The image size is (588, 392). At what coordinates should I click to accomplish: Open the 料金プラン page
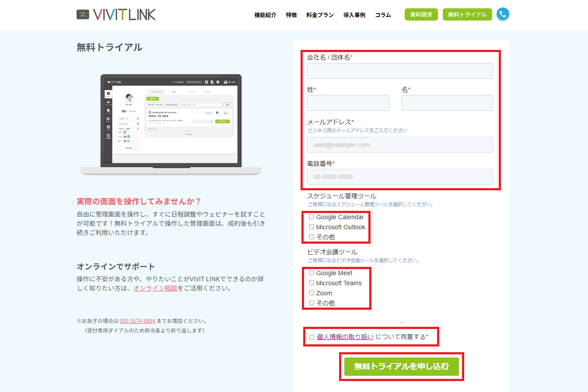coord(320,14)
